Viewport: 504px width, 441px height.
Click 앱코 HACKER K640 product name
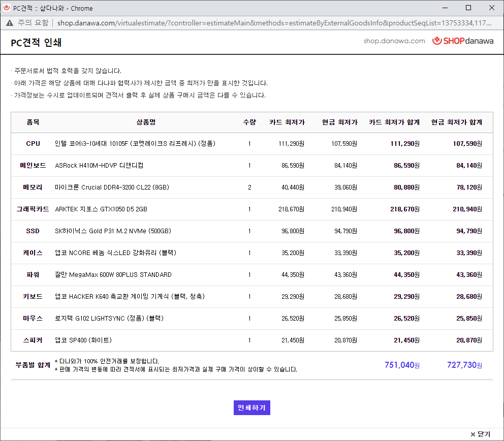click(x=130, y=297)
